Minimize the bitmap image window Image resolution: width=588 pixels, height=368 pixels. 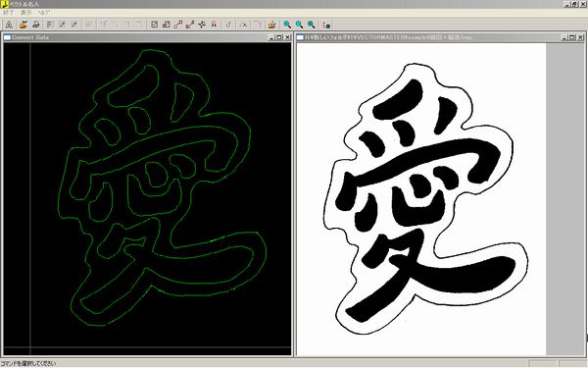coord(563,37)
